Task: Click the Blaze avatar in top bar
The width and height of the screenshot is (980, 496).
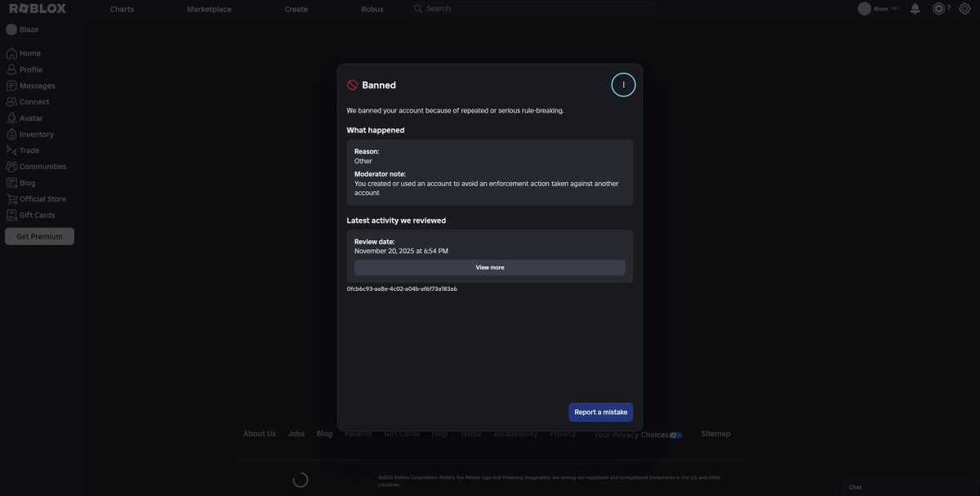Action: click(x=864, y=8)
